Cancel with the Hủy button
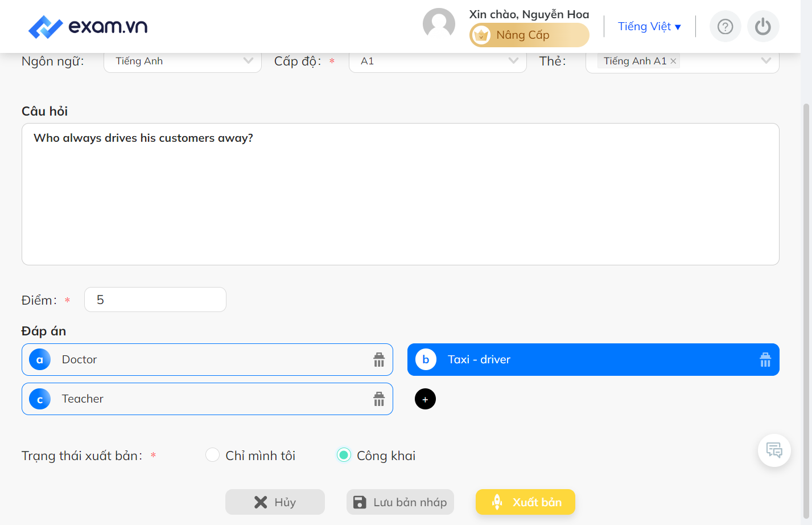The image size is (812, 525). pos(275,502)
